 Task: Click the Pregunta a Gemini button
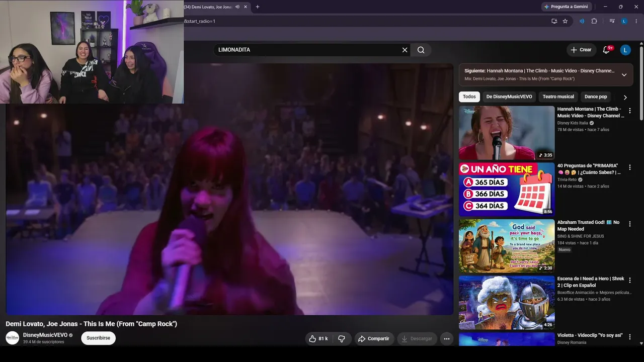pyautogui.click(x=567, y=7)
